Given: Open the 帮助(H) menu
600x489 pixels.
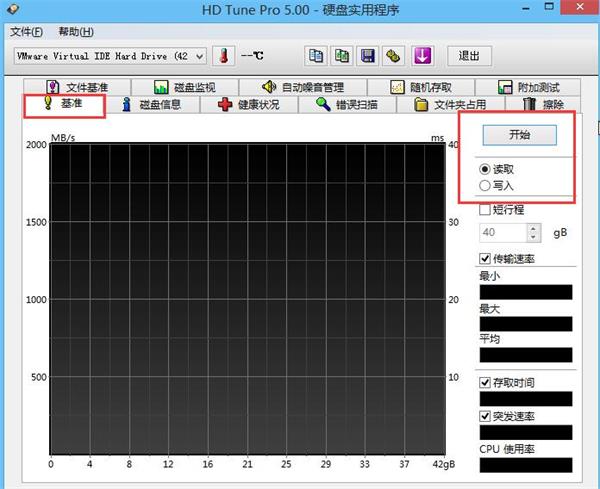Looking at the screenshot, I should [x=76, y=32].
